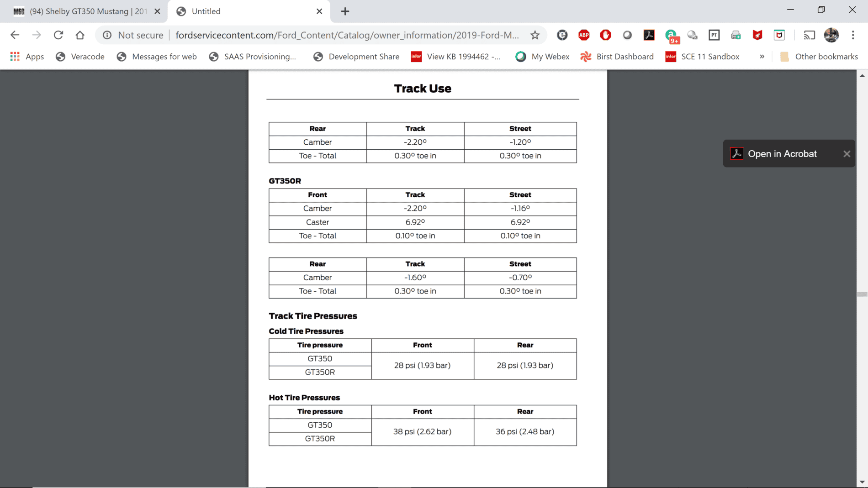This screenshot has width=868, height=488.
Task: Click the 36 psi (2.48 bar) cell
Action: (x=525, y=432)
